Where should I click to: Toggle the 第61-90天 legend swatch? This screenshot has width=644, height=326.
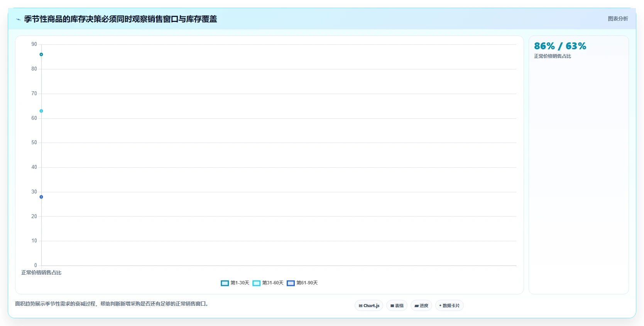(x=291, y=283)
